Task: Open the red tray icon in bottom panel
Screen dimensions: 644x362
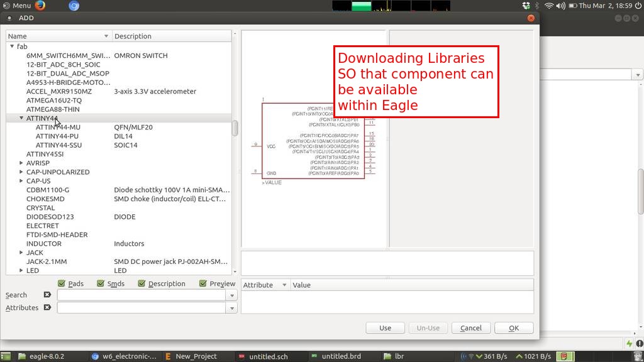Action: pos(564,356)
